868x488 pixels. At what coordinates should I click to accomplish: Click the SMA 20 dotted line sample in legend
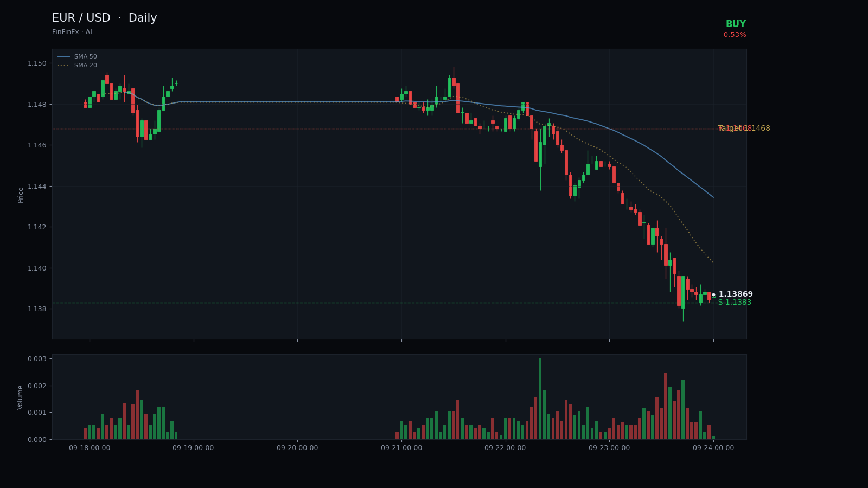coord(63,66)
